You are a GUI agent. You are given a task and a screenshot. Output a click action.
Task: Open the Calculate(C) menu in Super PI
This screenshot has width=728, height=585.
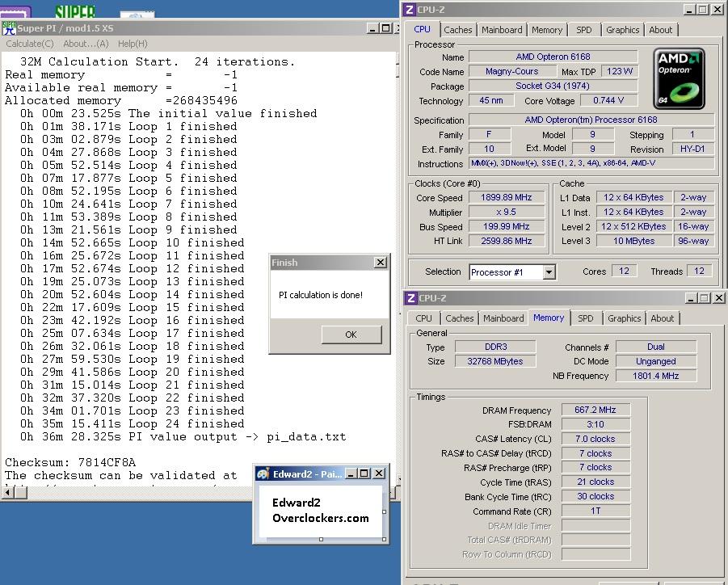[30, 44]
